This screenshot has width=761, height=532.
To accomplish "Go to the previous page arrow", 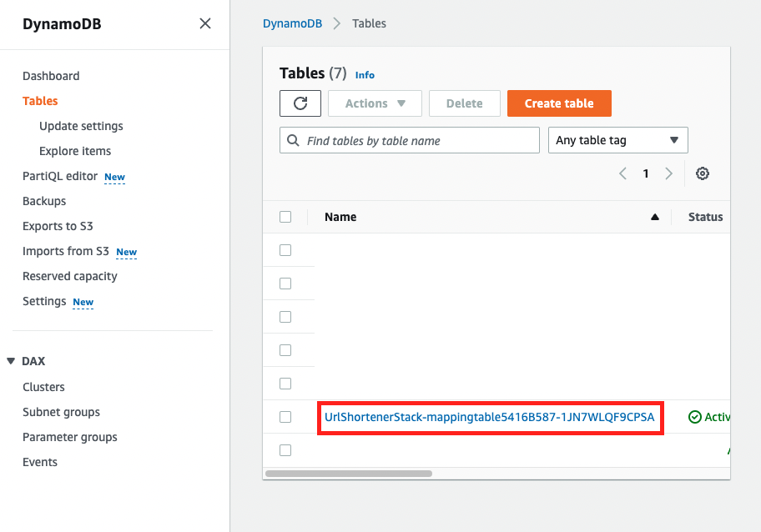I will click(x=622, y=173).
